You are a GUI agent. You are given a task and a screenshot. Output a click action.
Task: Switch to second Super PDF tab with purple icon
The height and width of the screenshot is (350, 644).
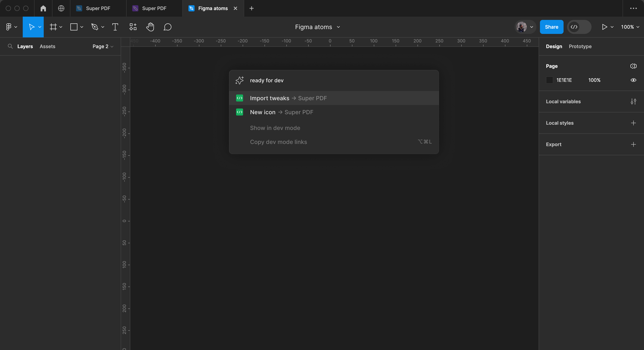pyautogui.click(x=154, y=8)
